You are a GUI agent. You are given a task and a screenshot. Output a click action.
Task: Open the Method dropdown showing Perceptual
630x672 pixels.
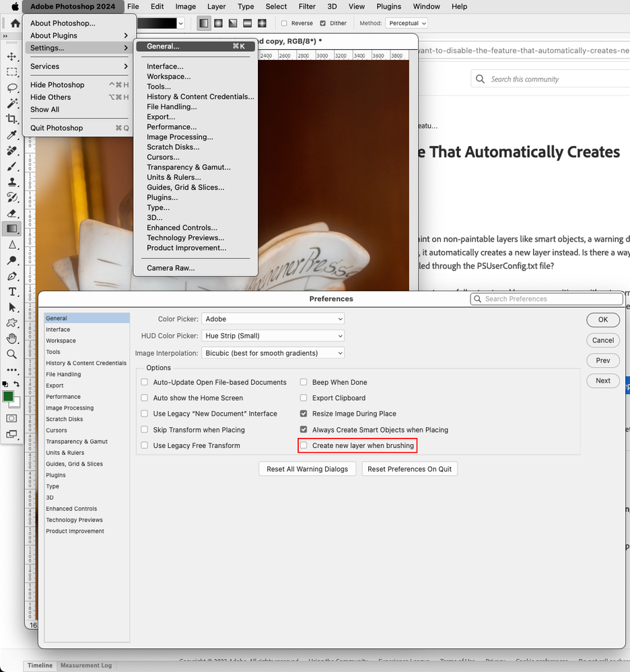coord(407,23)
